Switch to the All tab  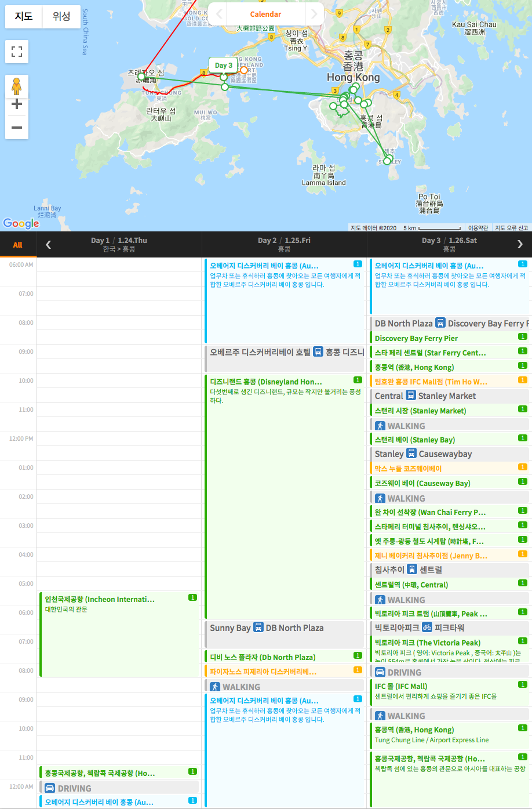tap(17, 244)
